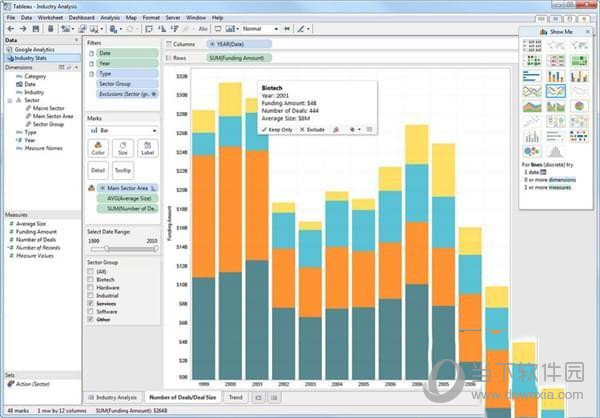The width and height of the screenshot is (600, 418).
Task: Toggle mark labels with the Abc toolbar icon
Action: tap(203, 29)
